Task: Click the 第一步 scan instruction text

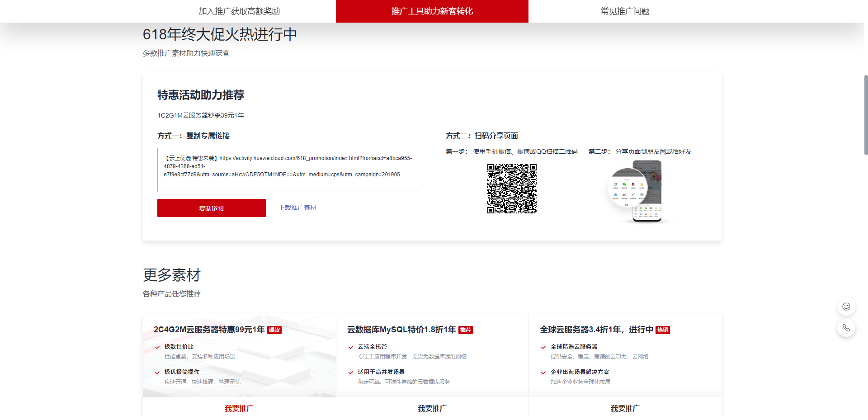Action: tap(512, 151)
